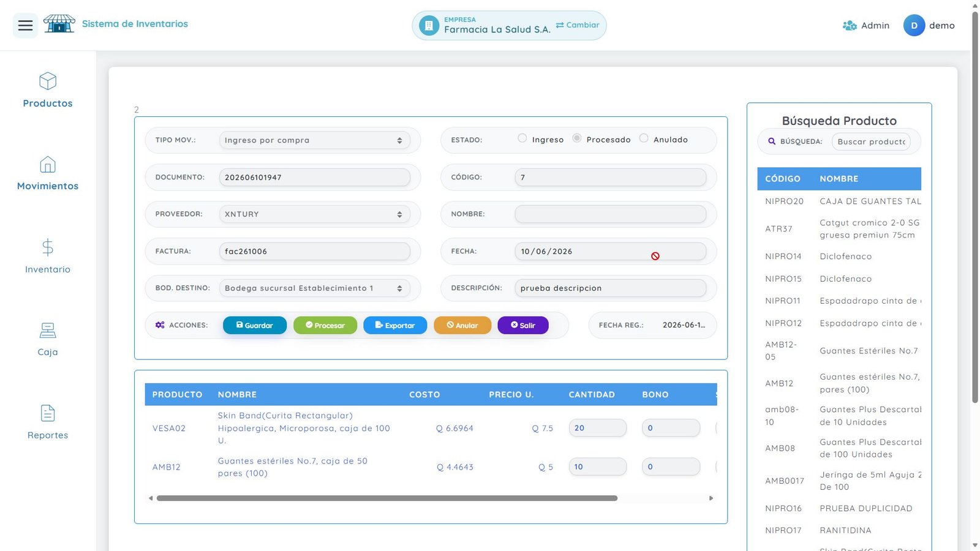Viewport: 980px width, 551px height.
Task: Edit quantity for VESA02 row
Action: pyautogui.click(x=598, y=428)
